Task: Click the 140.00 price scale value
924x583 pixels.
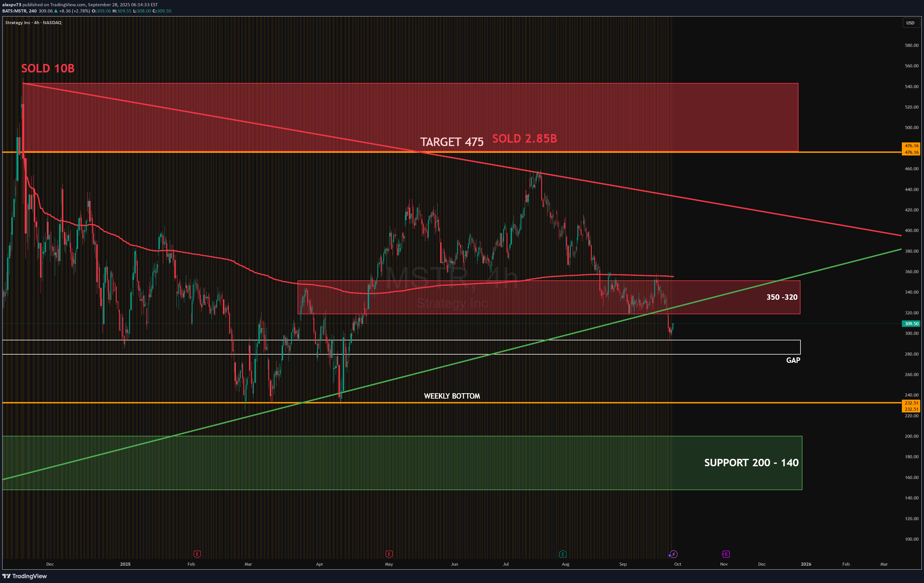Action: click(911, 498)
